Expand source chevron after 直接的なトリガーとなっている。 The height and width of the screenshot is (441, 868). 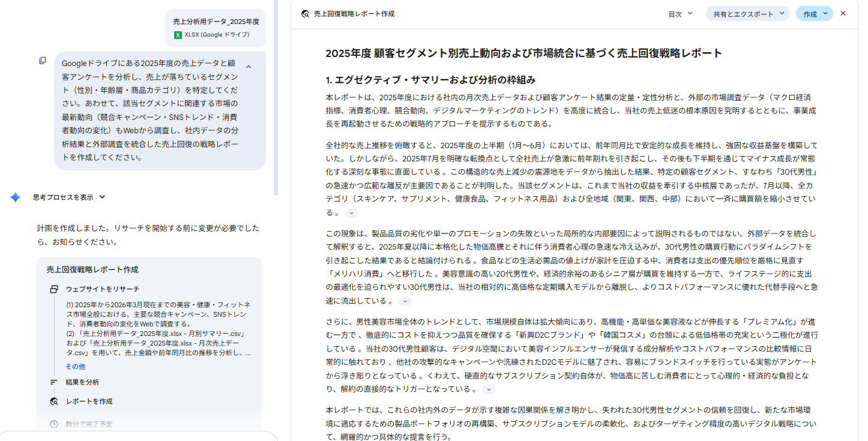pos(489,389)
